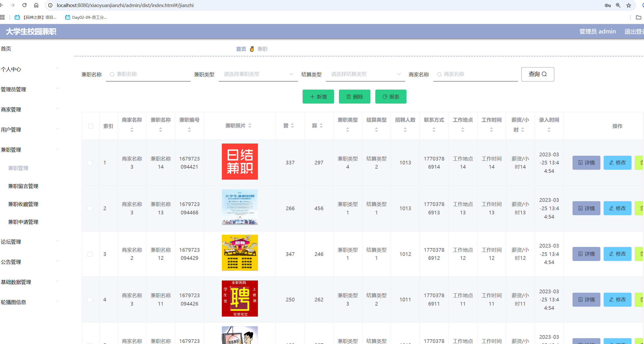This screenshot has height=344, width=644.
Task: Open 兼职收藏管理 submenu item
Action: pos(23,204)
